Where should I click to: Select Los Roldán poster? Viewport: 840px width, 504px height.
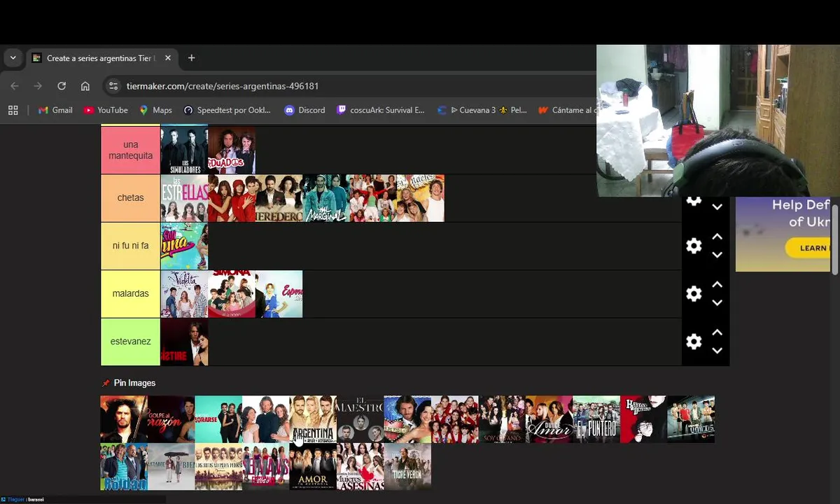tap(124, 467)
